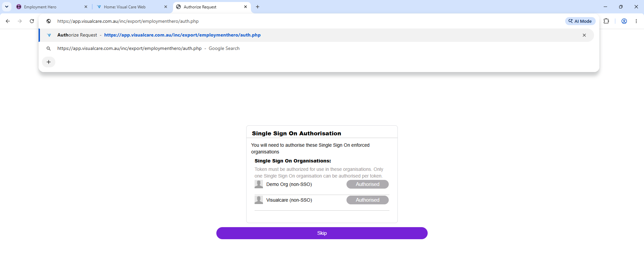This screenshot has width=644, height=268.
Task: View site information globe icon
Action: coord(49,21)
